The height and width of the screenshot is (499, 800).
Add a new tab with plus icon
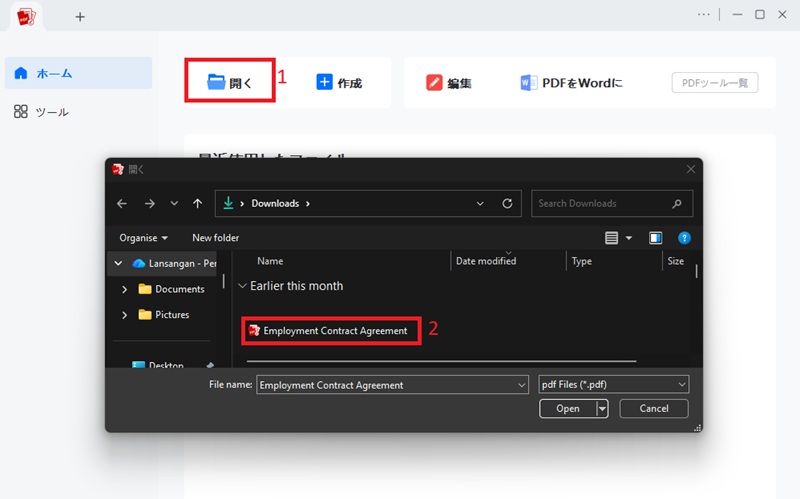pos(80,17)
